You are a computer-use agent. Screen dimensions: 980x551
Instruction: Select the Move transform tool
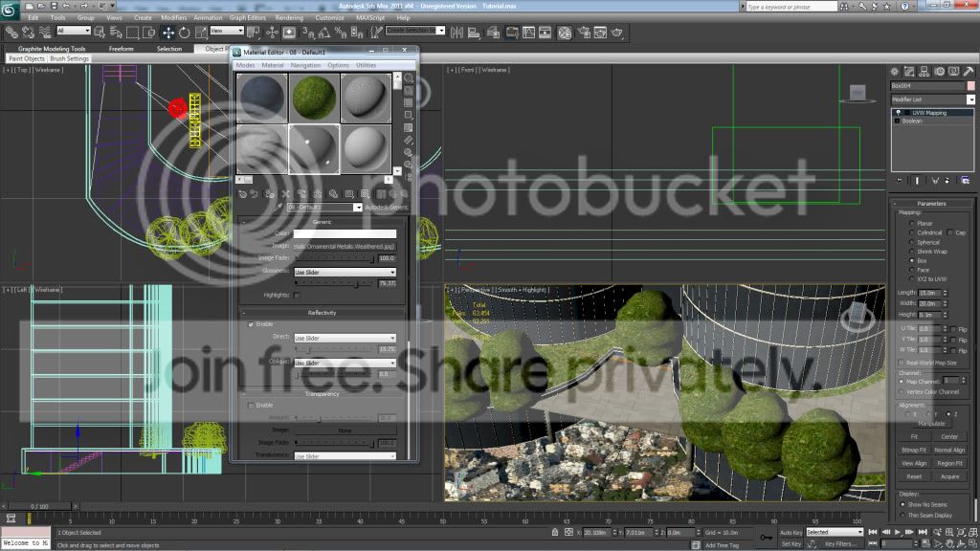click(x=168, y=32)
